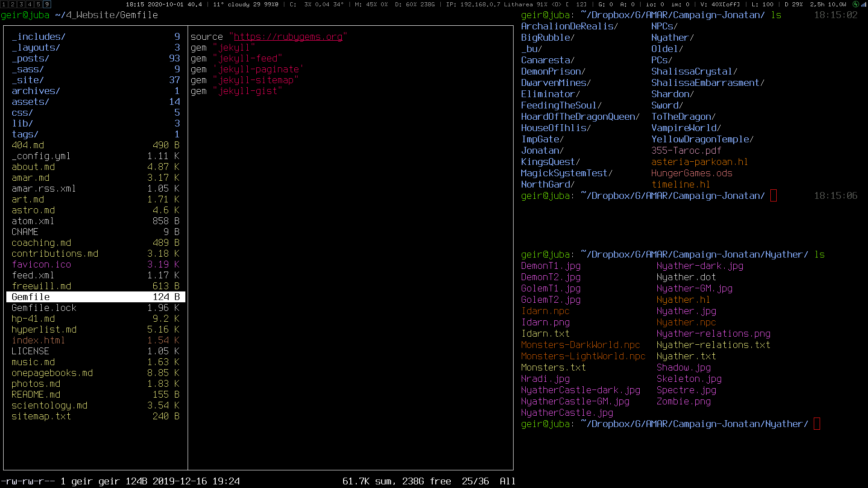The width and height of the screenshot is (868, 488).
Task: Select favicon.ico in the file list
Action: pos(96,264)
